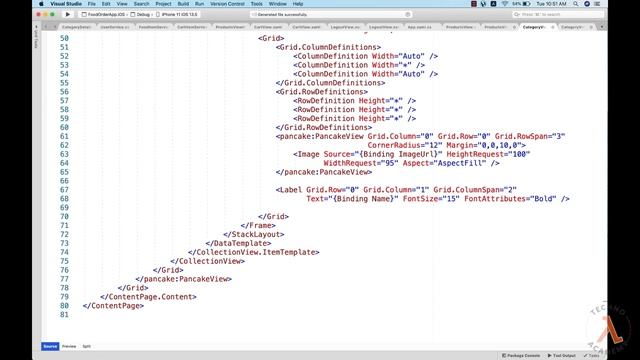Image resolution: width=640 pixels, height=360 pixels.
Task: Open the Tasks pad
Action: point(591,356)
